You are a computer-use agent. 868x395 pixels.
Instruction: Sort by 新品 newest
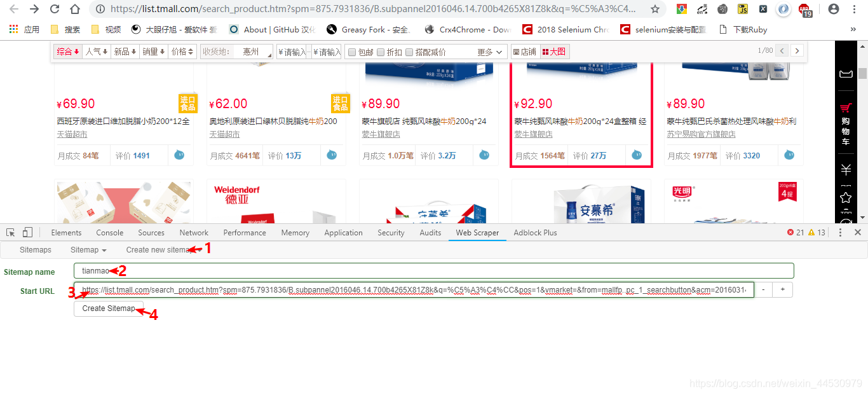coord(125,52)
